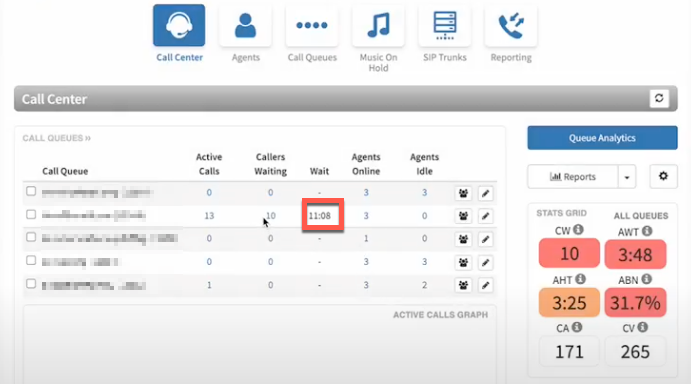
Task: Edit the queue with 2 agents idle
Action: (x=485, y=285)
